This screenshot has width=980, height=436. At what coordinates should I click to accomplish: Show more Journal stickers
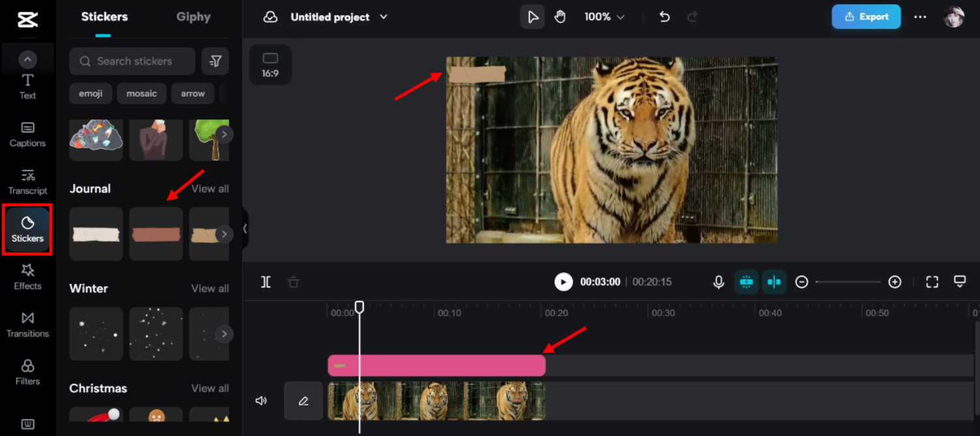pos(224,234)
